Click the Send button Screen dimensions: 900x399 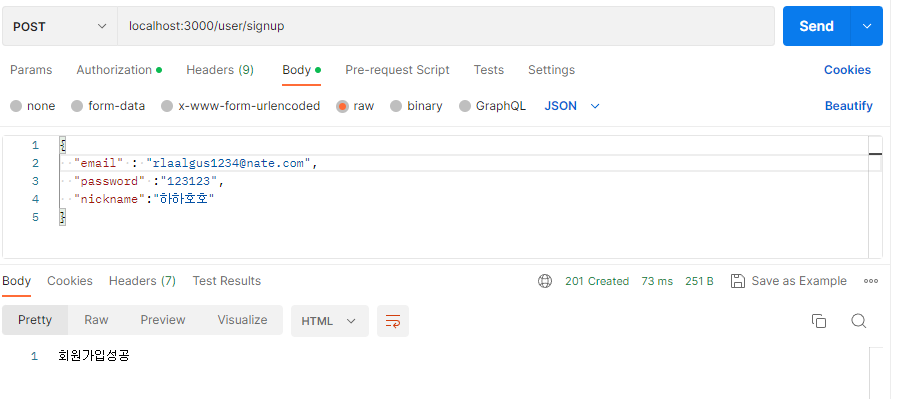[x=817, y=26]
